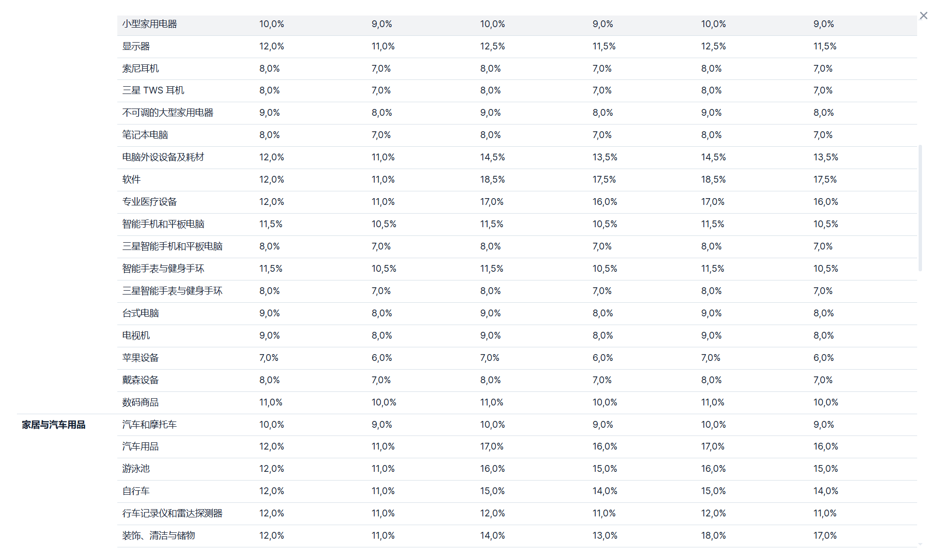Click the 索尼耳机 row name
Image resolution: width=938 pixels, height=560 pixels.
point(140,69)
